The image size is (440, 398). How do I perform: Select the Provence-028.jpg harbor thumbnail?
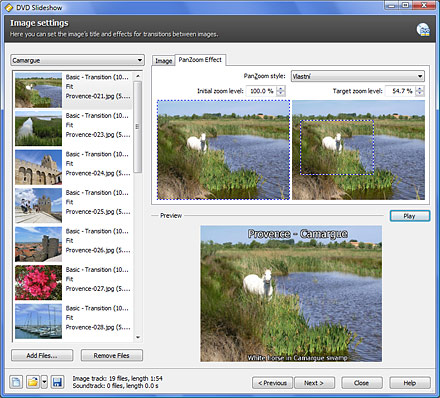[38, 321]
